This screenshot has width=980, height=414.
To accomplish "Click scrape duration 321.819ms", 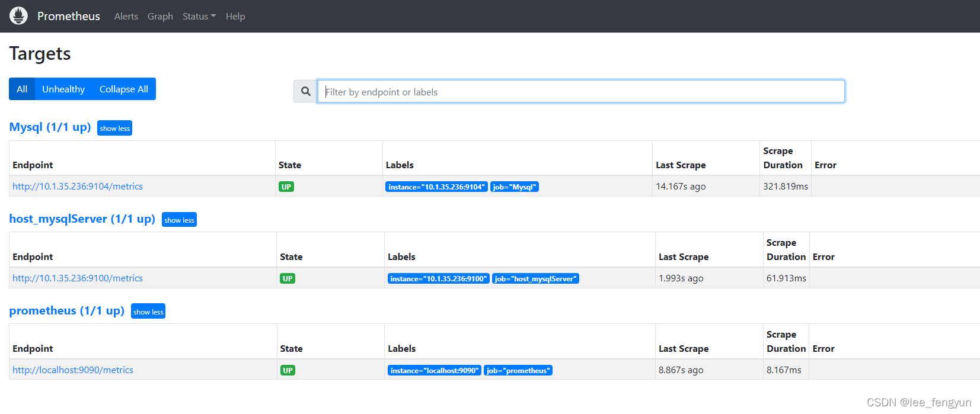I will (786, 186).
